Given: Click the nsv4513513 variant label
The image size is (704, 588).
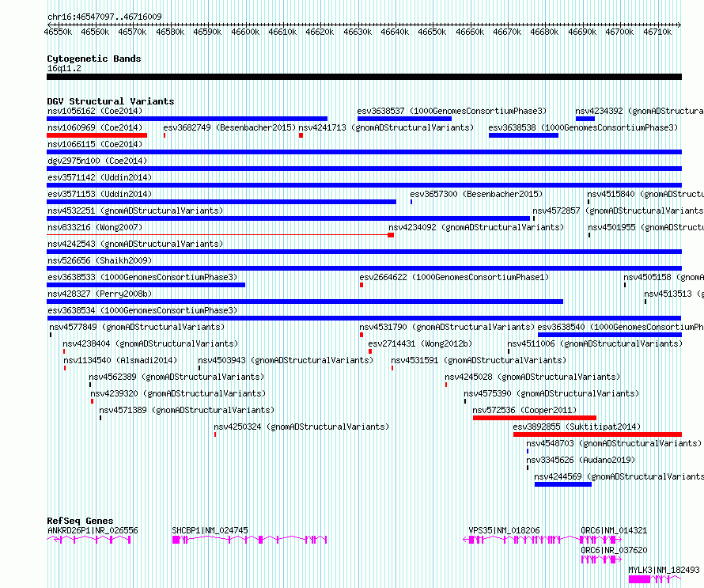Looking at the screenshot, I should coord(673,294).
